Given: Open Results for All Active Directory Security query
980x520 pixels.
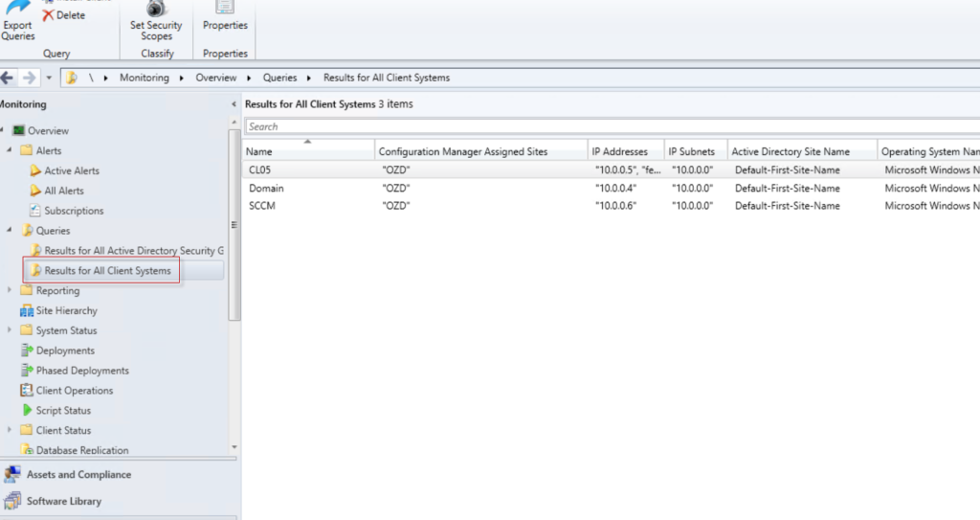Looking at the screenshot, I should tap(133, 250).
